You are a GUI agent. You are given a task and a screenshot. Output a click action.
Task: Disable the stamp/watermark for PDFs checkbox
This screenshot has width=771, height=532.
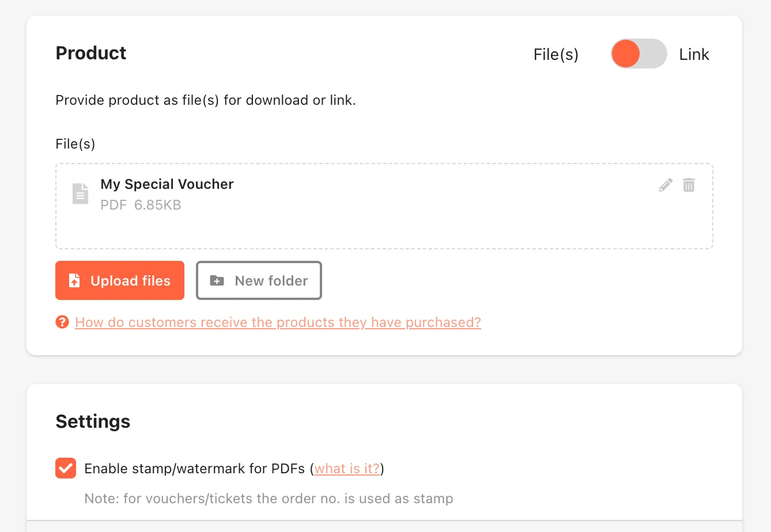[66, 468]
